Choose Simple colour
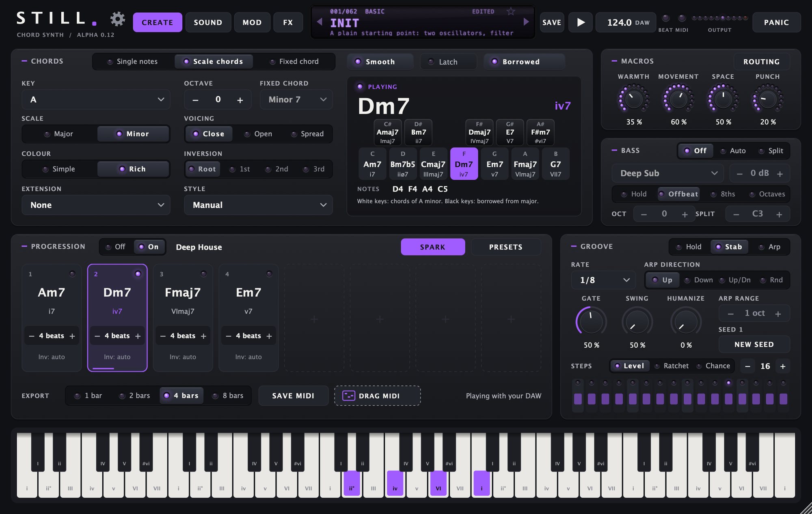 point(59,169)
